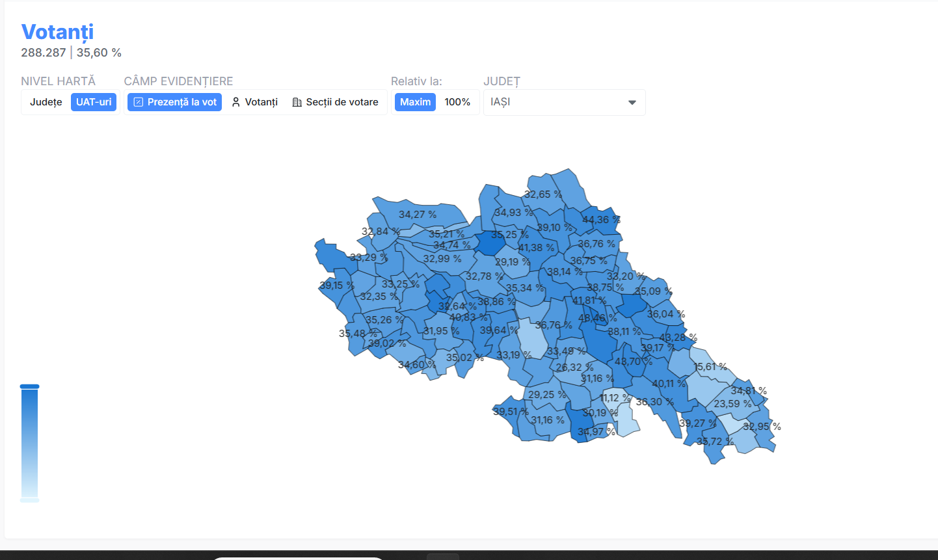
Task: Select the map area labeled 36,30 %
Action: tap(655, 402)
